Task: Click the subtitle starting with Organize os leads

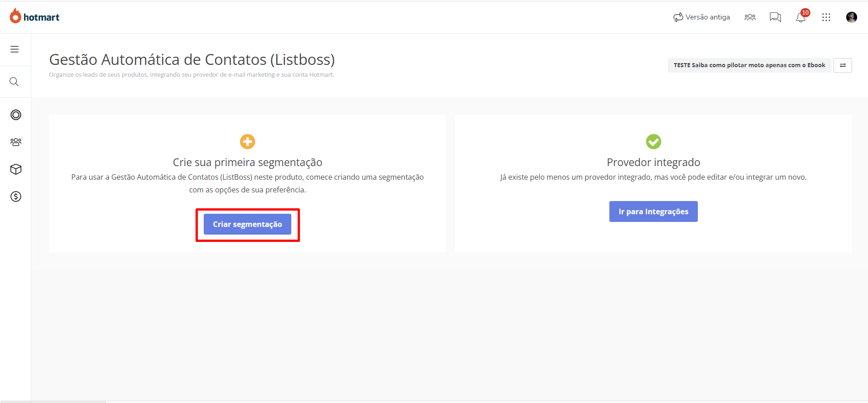Action: tap(191, 75)
